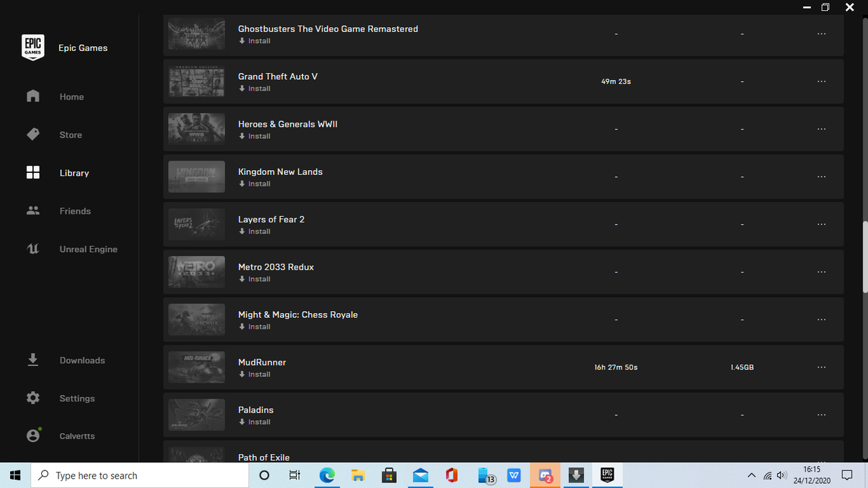Open Downloads using the download arrow icon
The height and width of the screenshot is (488, 868).
(33, 360)
